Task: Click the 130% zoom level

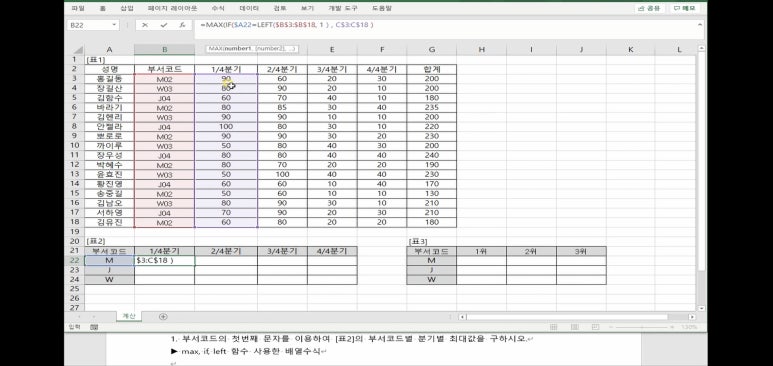Action: click(689, 327)
